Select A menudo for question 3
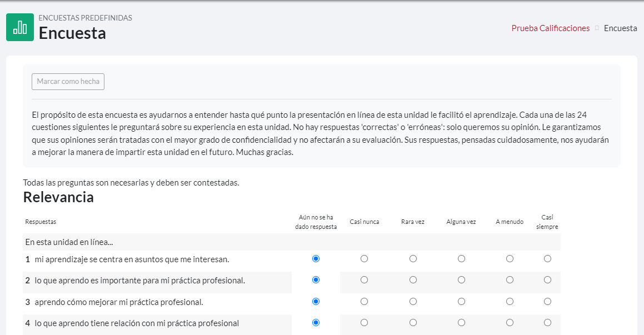Screen dimensions: 644x335 (x=510, y=302)
